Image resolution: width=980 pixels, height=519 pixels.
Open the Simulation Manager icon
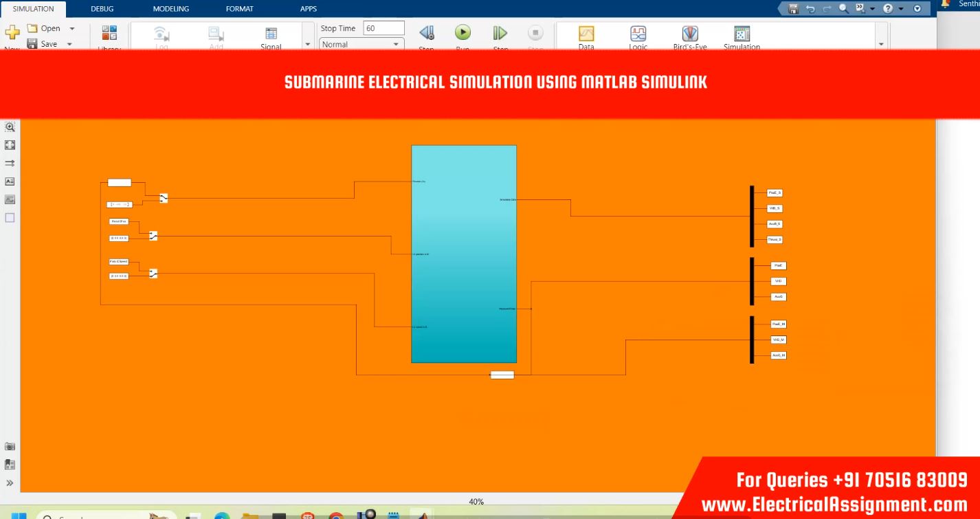point(742,34)
